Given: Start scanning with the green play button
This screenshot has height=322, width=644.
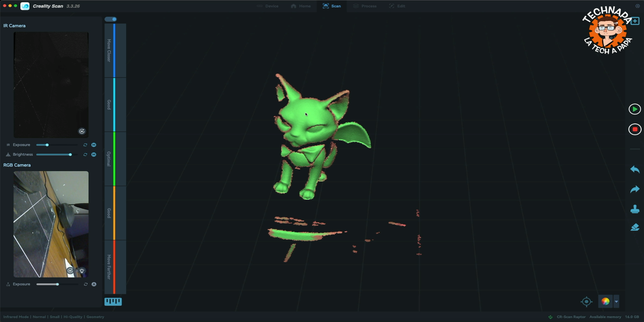Looking at the screenshot, I should point(635,109).
